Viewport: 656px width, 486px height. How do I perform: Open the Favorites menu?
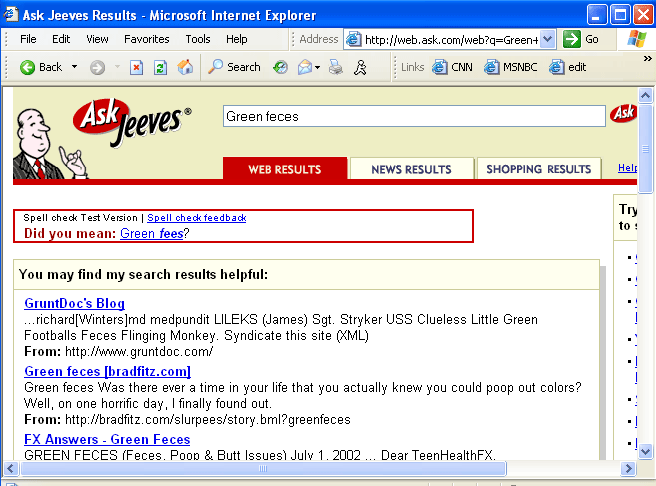click(x=146, y=39)
